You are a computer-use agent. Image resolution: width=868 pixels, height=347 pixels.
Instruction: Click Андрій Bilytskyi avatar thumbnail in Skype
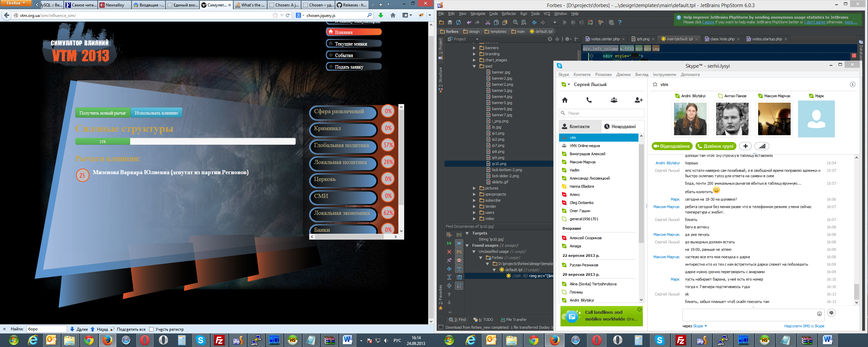(x=690, y=119)
